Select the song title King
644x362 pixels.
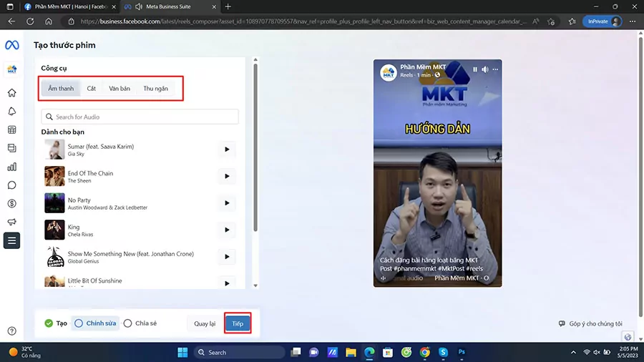74,227
